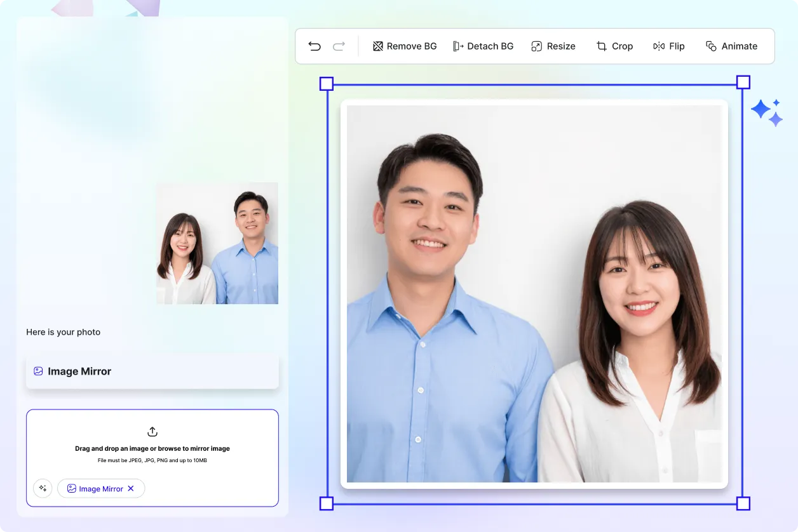The width and height of the screenshot is (798, 532).
Task: Click the Redo arrow icon
Action: pos(339,46)
